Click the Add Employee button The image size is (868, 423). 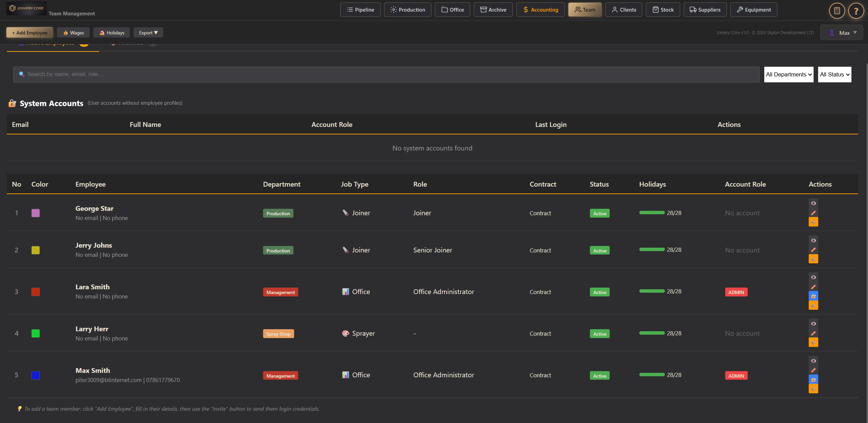point(30,33)
